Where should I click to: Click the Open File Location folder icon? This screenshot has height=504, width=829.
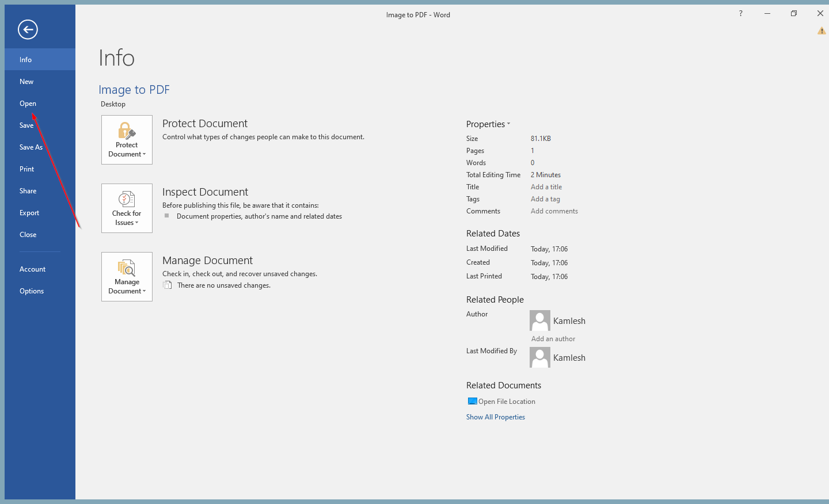472,401
